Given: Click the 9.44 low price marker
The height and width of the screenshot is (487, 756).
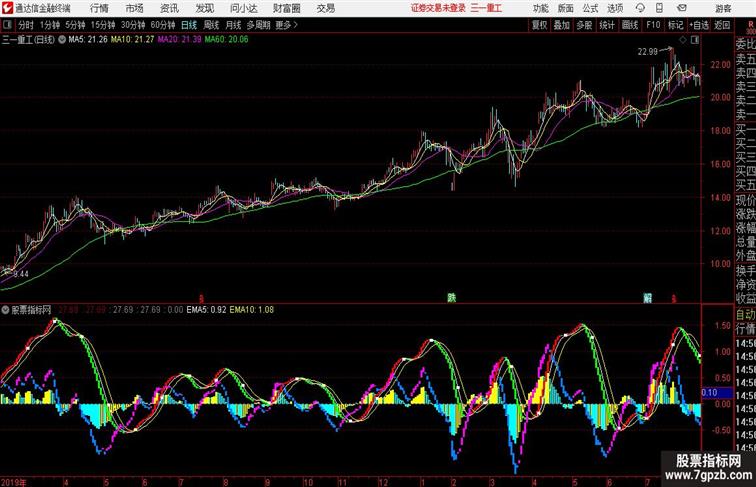Looking at the screenshot, I should (21, 274).
